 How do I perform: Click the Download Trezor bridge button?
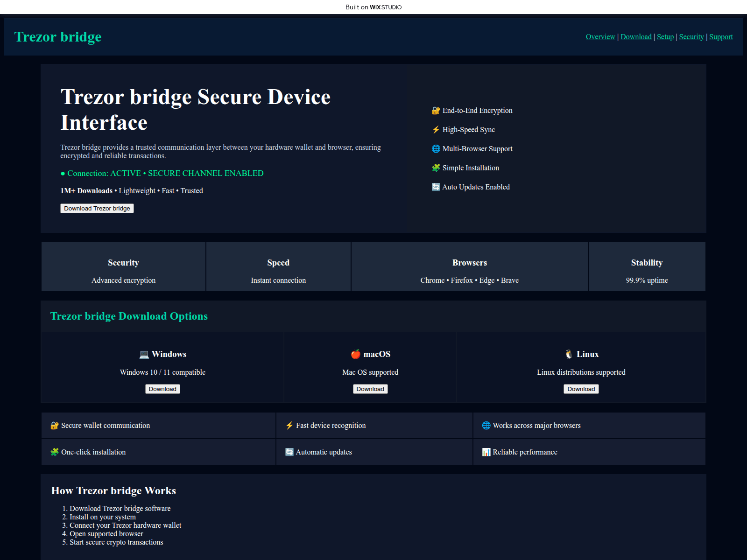tap(97, 209)
